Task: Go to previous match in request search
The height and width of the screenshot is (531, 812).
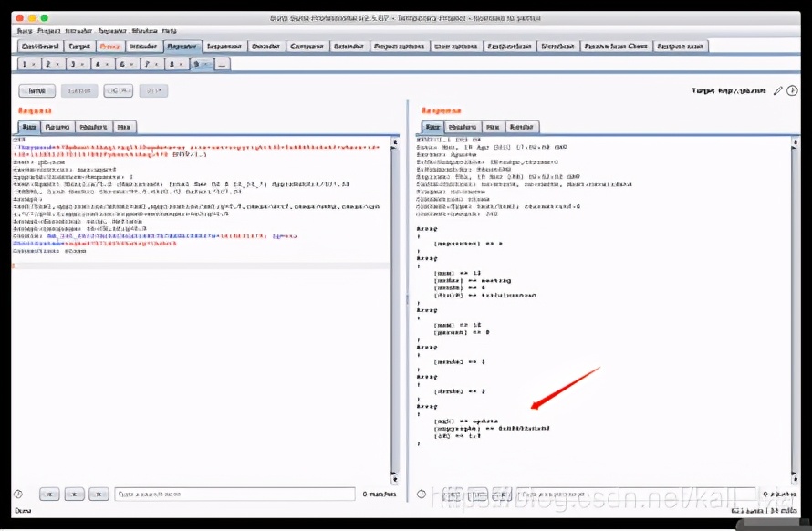Action: [x=50, y=494]
